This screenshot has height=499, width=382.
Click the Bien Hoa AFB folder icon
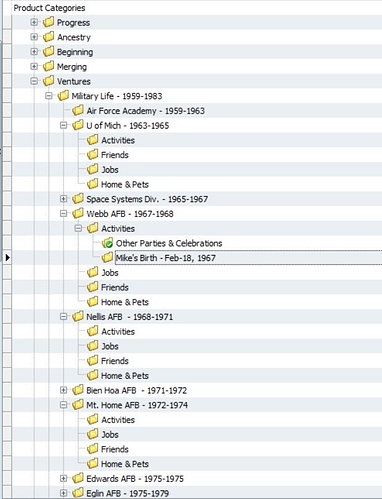pyautogui.click(x=78, y=390)
